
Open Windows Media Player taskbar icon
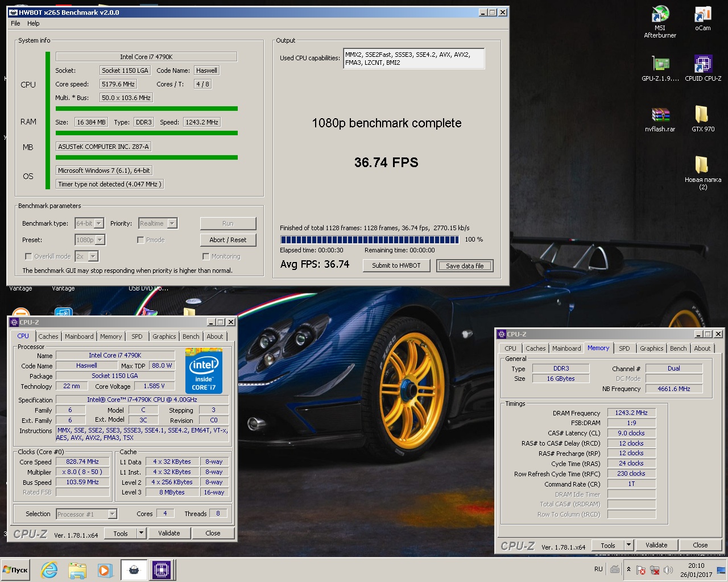point(105,570)
